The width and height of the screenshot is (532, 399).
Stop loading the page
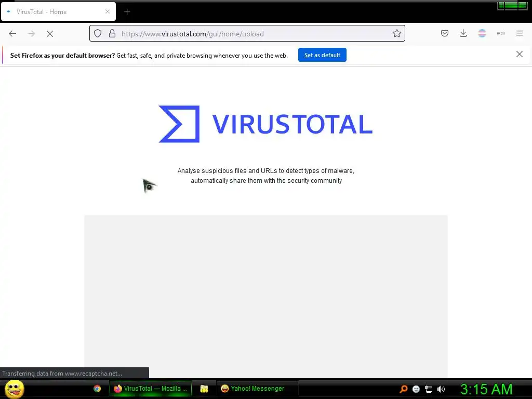pos(50,34)
